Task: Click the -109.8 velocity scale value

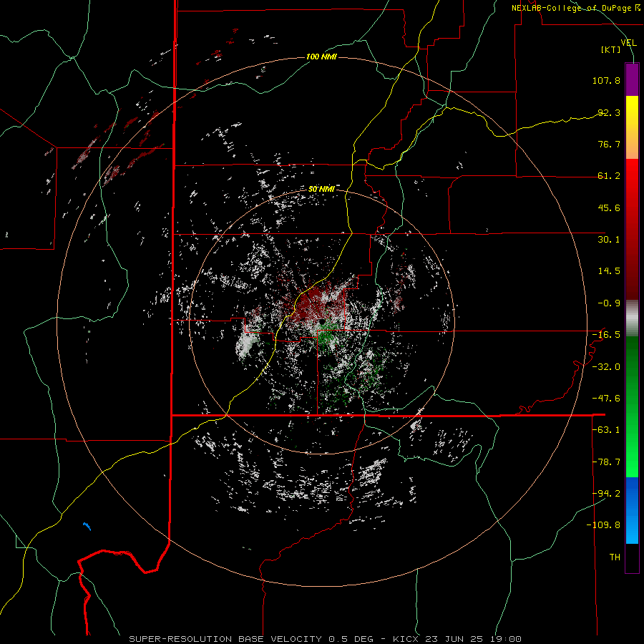Action: (603, 525)
